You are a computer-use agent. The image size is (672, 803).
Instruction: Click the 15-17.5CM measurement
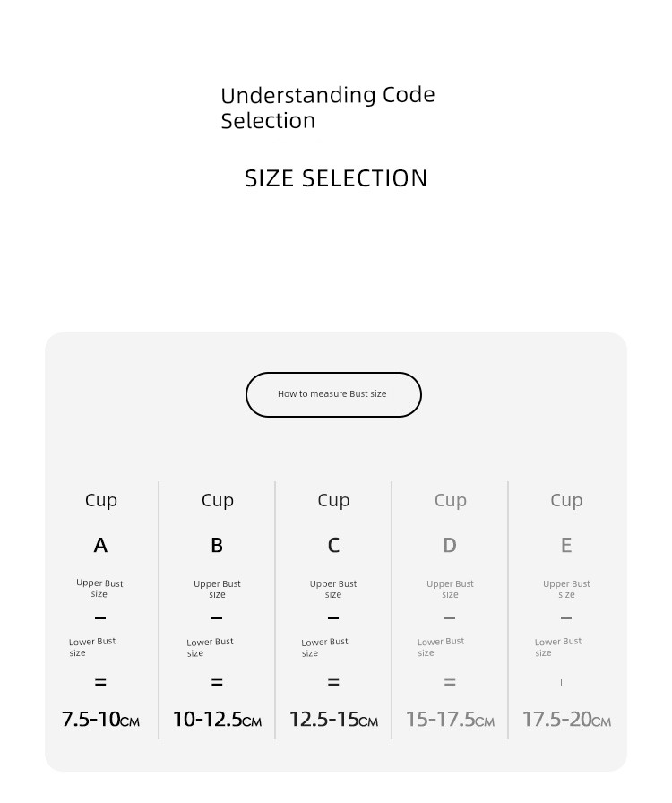click(450, 719)
